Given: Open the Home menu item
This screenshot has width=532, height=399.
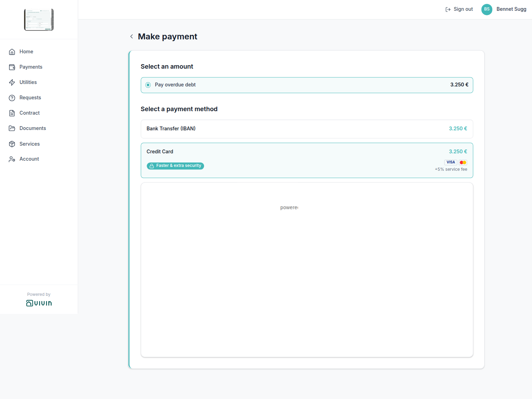Looking at the screenshot, I should 39,52.
